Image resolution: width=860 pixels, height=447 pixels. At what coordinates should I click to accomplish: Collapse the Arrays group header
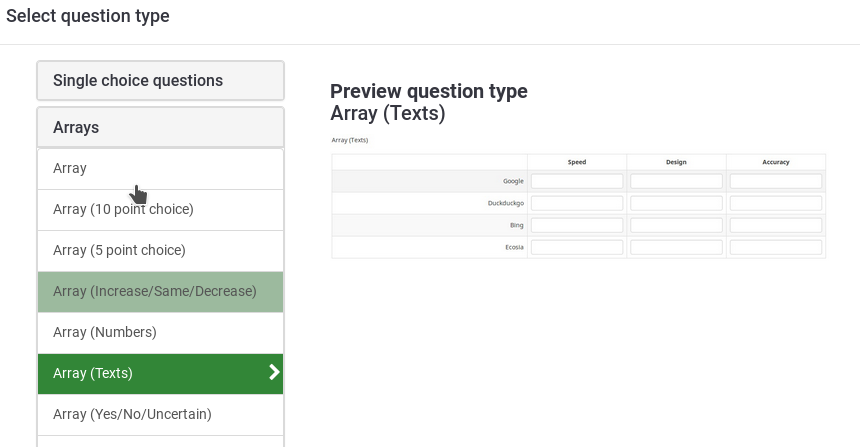click(160, 128)
